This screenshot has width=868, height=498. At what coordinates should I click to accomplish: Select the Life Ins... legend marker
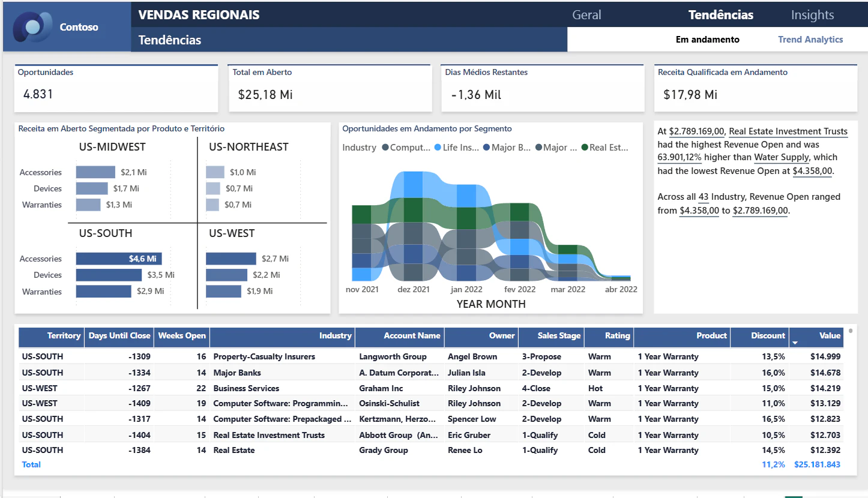click(x=438, y=148)
